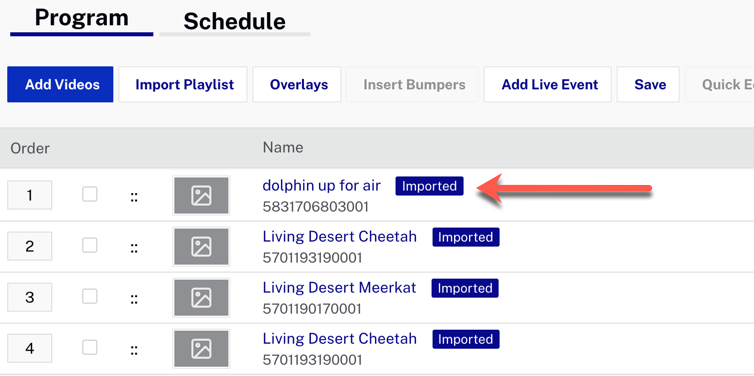Click drag handle icon for dolphin up for air
The image size is (754, 376).
(134, 196)
